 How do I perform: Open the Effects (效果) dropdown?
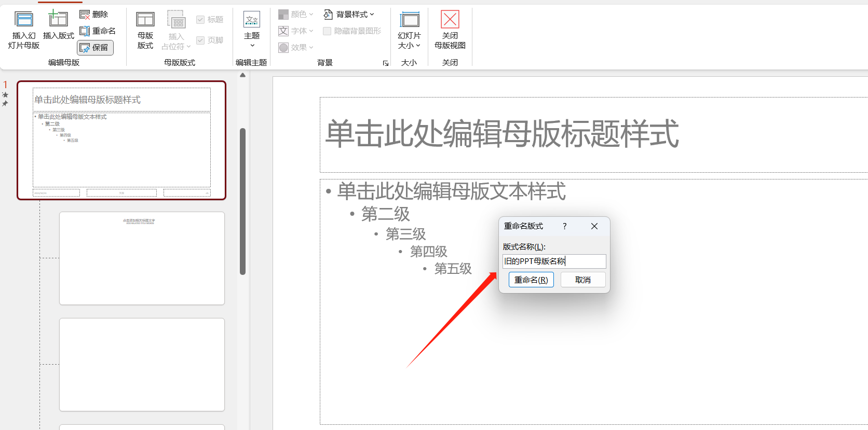point(296,48)
